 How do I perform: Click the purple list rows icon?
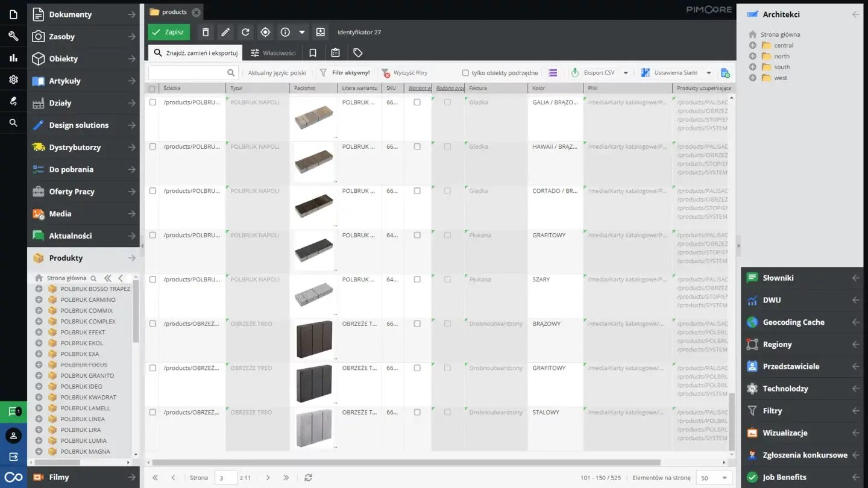(553, 73)
